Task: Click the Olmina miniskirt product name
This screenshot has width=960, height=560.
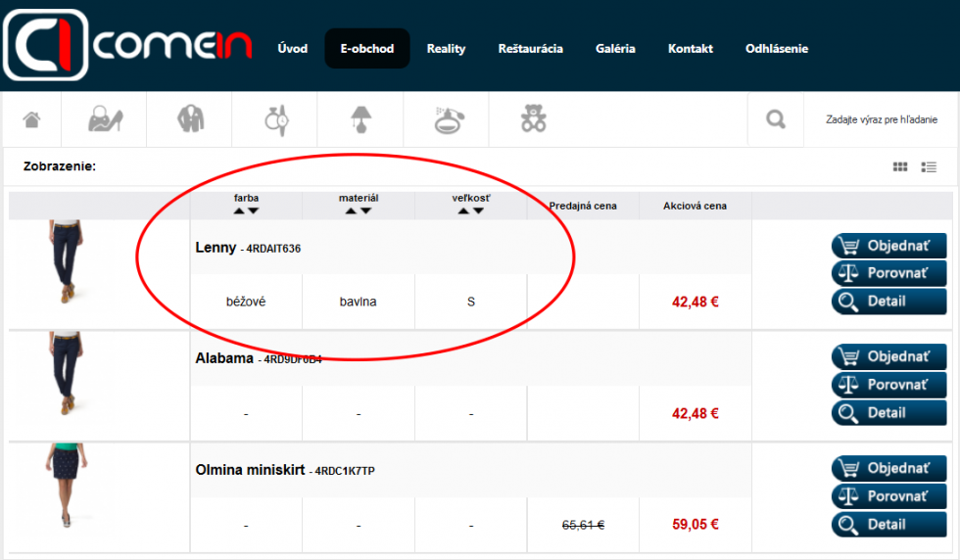Action: pos(250,469)
